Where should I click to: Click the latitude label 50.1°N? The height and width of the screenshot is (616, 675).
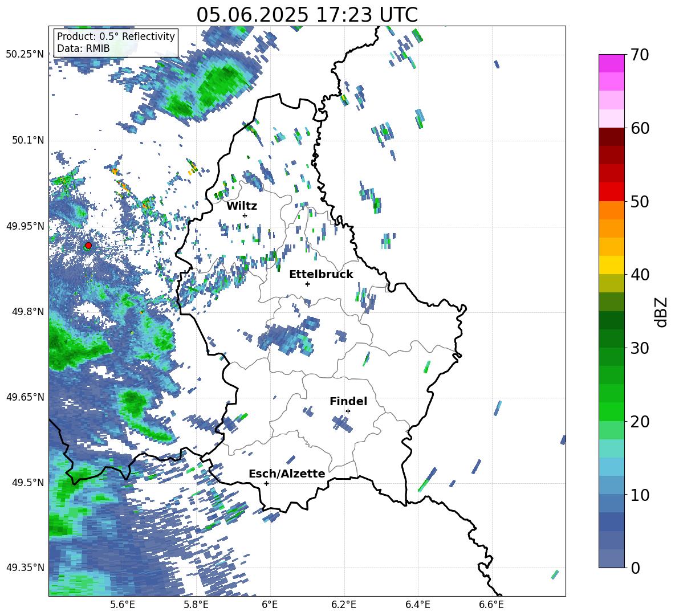[28, 140]
